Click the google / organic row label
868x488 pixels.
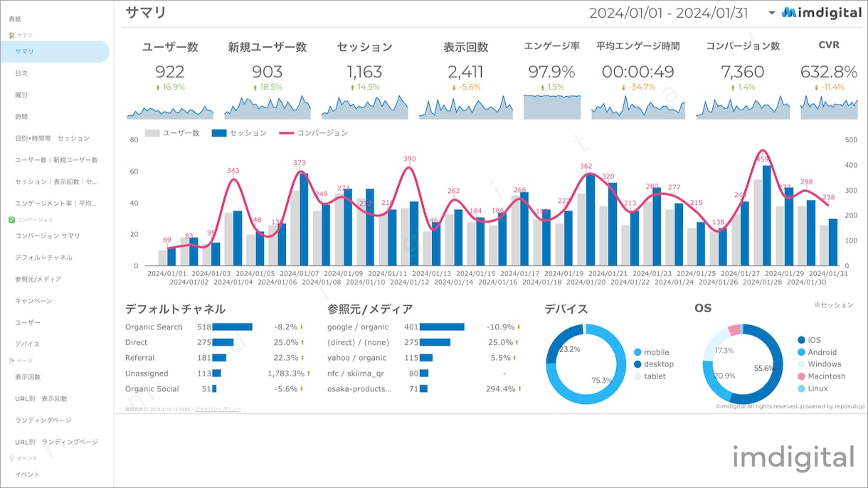(x=358, y=327)
